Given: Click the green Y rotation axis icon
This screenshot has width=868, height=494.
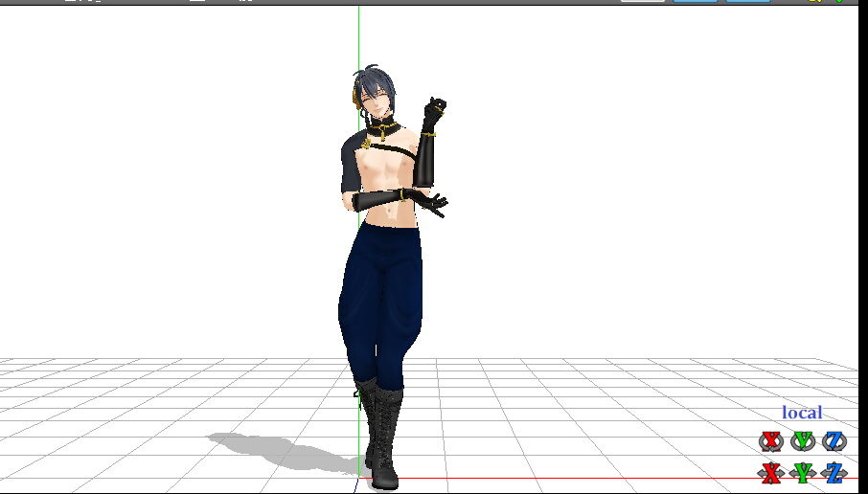Looking at the screenshot, I should 803,441.
